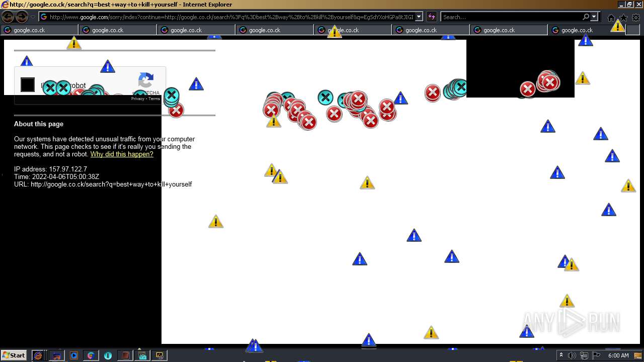644x362 pixels.
Task: Go back with the Back arrow button
Action: (8, 17)
